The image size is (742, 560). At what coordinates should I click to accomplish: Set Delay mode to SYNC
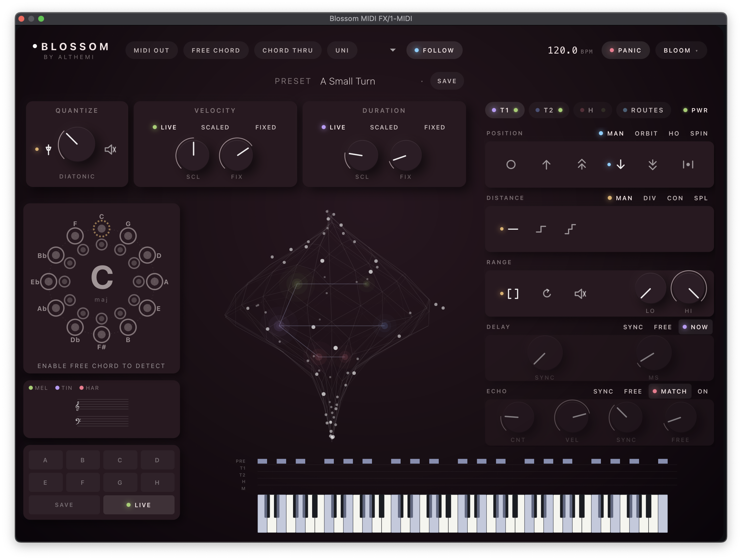(x=633, y=327)
